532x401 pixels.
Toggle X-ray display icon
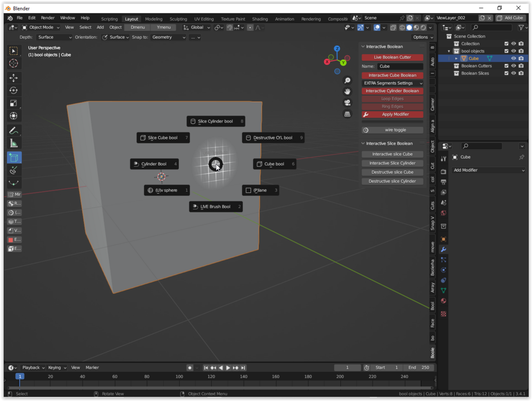click(x=393, y=28)
